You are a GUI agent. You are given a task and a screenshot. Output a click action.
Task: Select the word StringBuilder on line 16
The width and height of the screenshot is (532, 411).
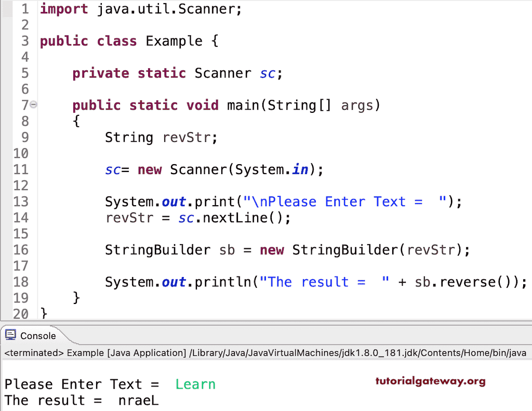click(157, 250)
